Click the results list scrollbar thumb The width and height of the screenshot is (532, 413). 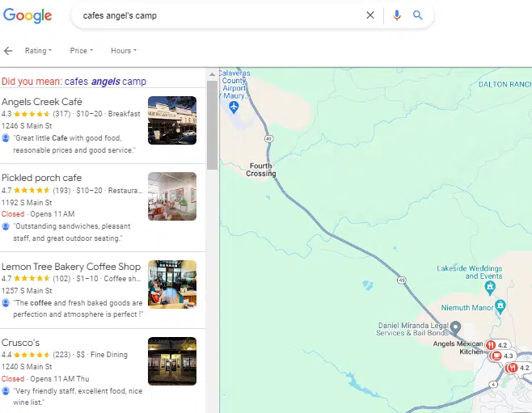click(212, 125)
